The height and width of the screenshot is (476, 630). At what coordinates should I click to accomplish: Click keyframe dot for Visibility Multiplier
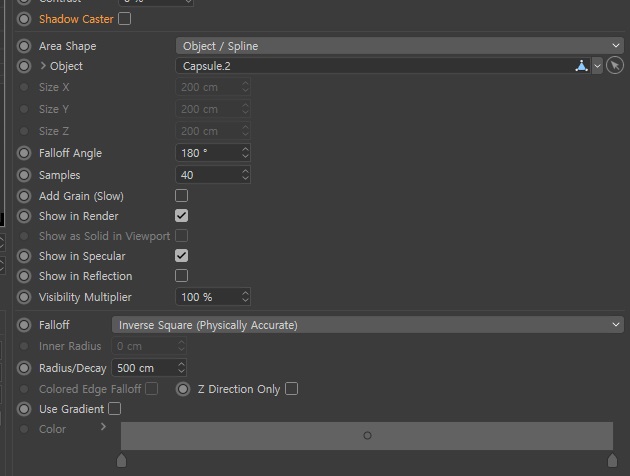tap(24, 297)
